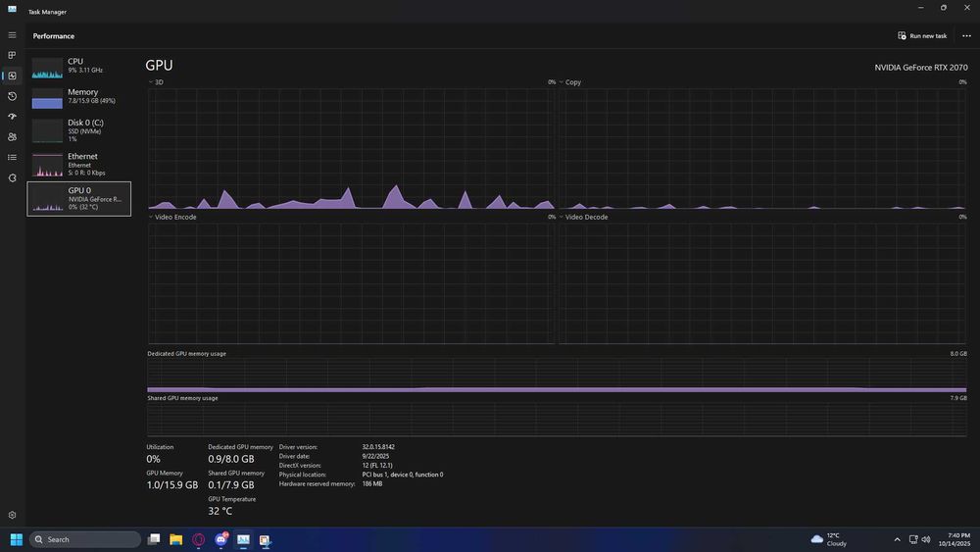Click the 12 (FL 12.1) DirectX value
Viewport: 980px width, 552px height.
coord(377,465)
